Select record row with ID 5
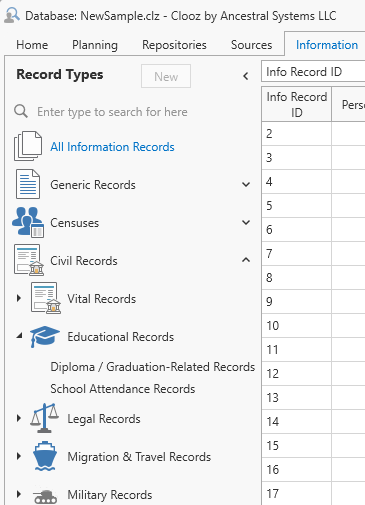The height and width of the screenshot is (505, 365). coord(313,205)
